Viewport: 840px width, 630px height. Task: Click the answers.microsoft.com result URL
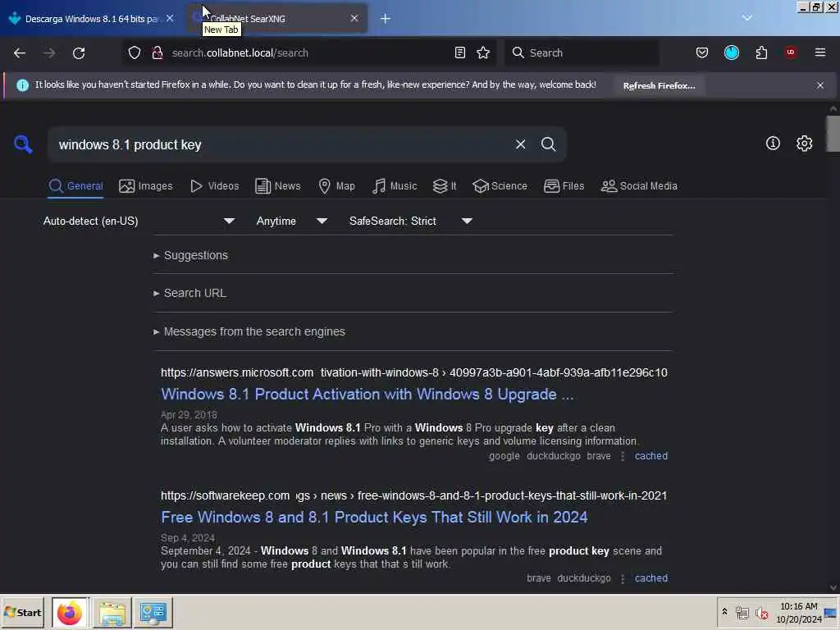414,372
